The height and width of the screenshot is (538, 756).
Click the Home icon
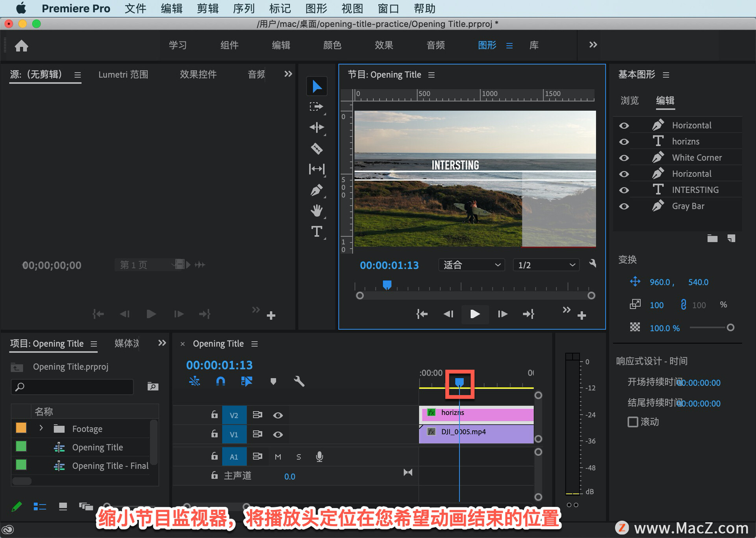(22, 46)
